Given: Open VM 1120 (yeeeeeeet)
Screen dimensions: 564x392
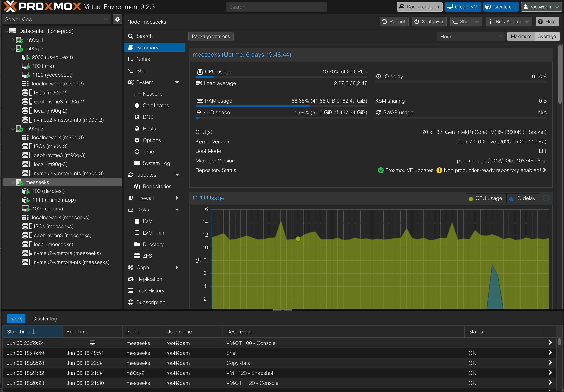Looking at the screenshot, I should click(x=52, y=75).
